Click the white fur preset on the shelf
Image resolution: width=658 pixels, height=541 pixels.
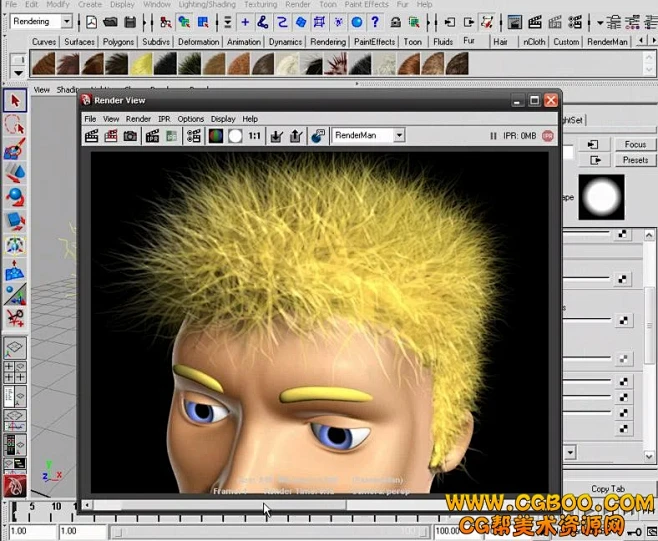click(x=287, y=64)
